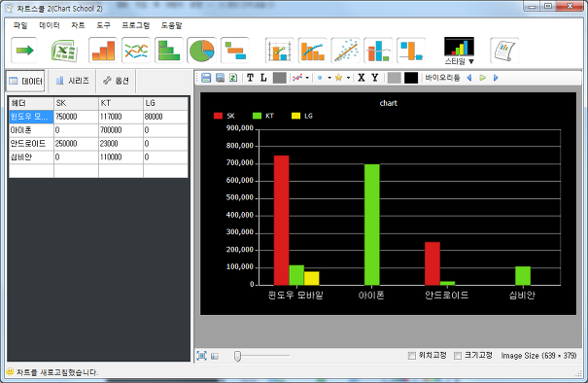588x383 pixels.
Task: Open the Excel import icon
Action: tap(64, 51)
